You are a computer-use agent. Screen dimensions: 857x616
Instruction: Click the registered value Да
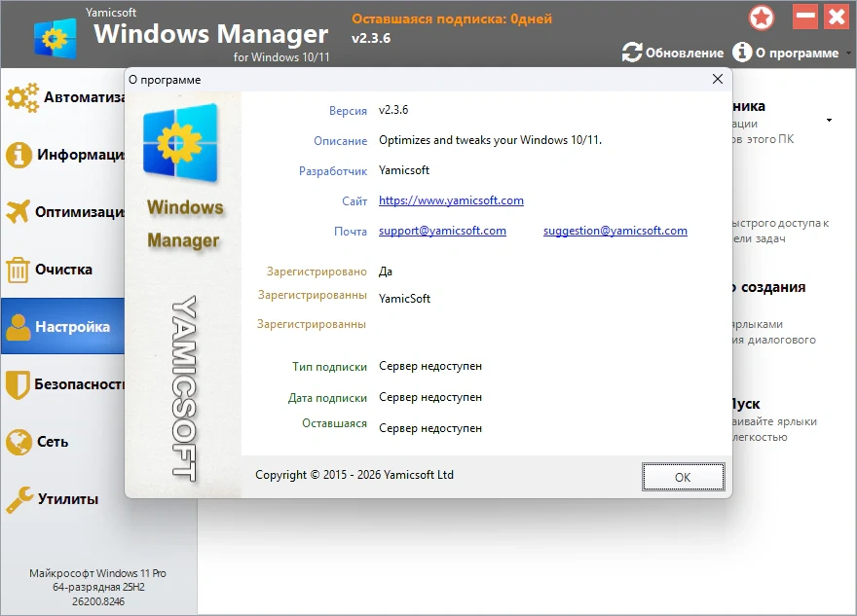(x=386, y=272)
